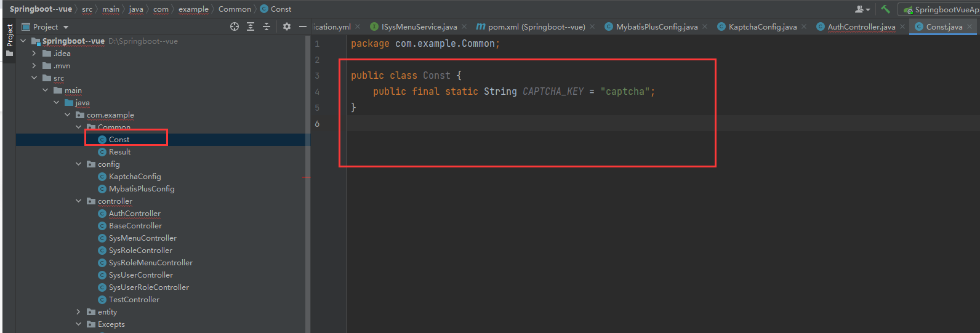
Task: Switch to MybatisPlusConfig.java tab
Action: pyautogui.click(x=657, y=26)
